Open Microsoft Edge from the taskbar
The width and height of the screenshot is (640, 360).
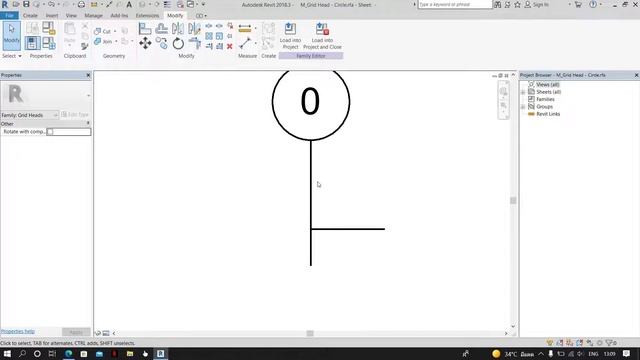click(69, 353)
